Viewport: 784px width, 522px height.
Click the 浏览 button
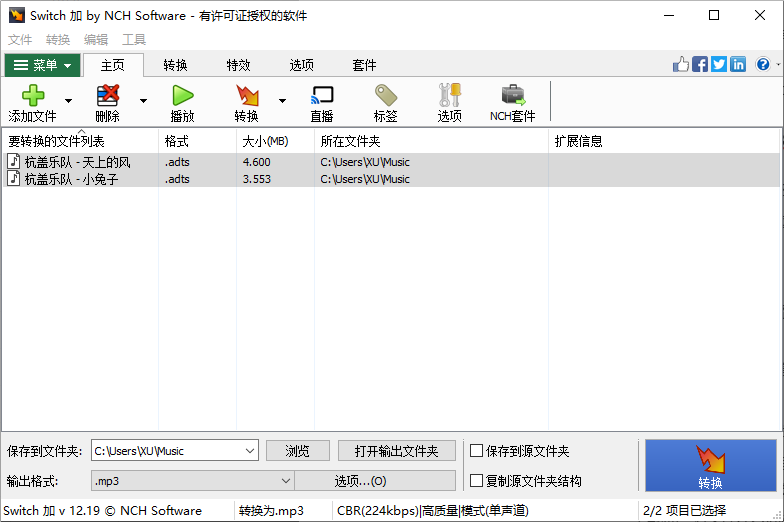(x=298, y=451)
